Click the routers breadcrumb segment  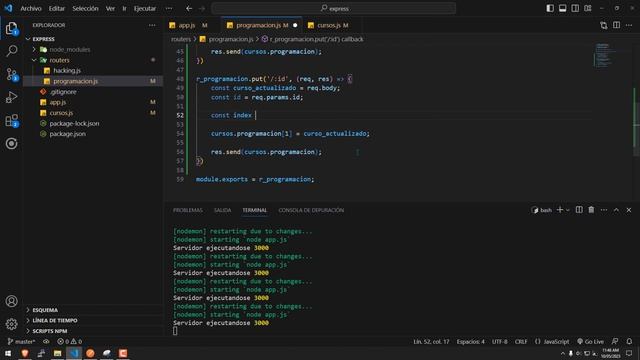181,39
